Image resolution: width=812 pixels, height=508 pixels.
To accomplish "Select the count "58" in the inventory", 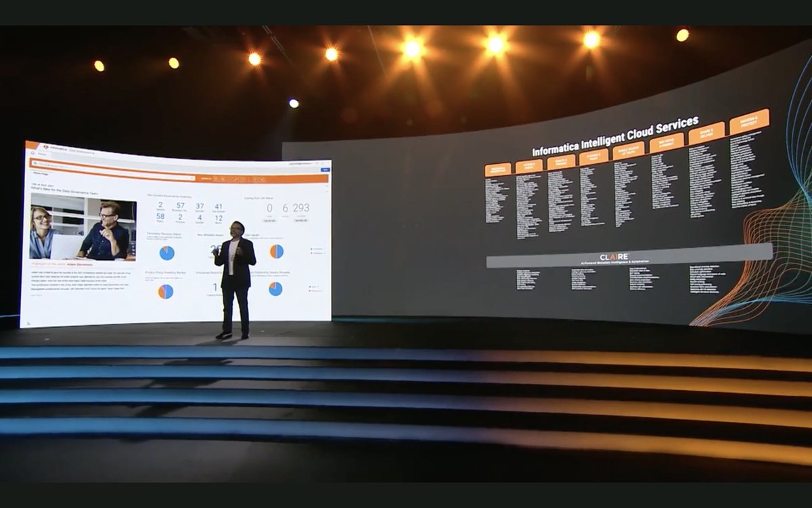I will click(x=160, y=217).
